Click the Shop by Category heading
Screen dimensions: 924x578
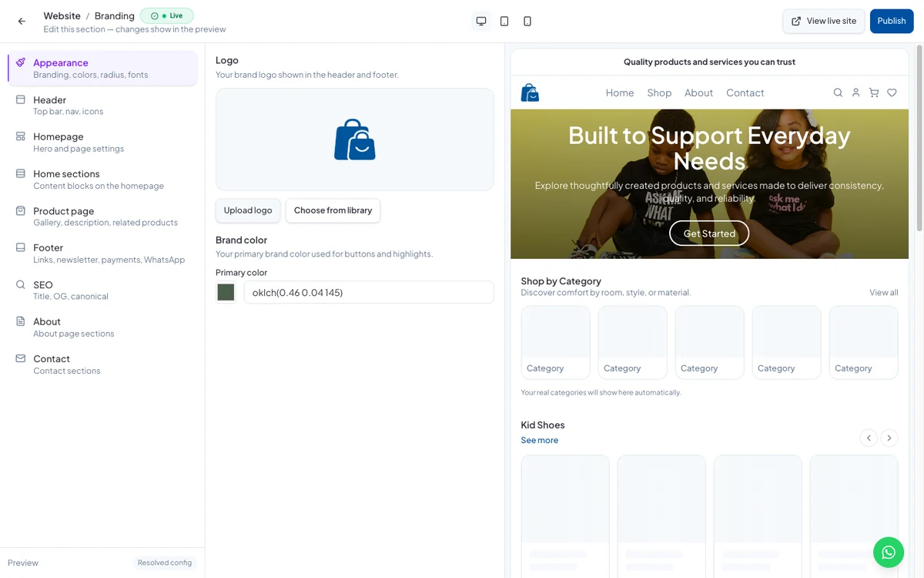(x=561, y=281)
